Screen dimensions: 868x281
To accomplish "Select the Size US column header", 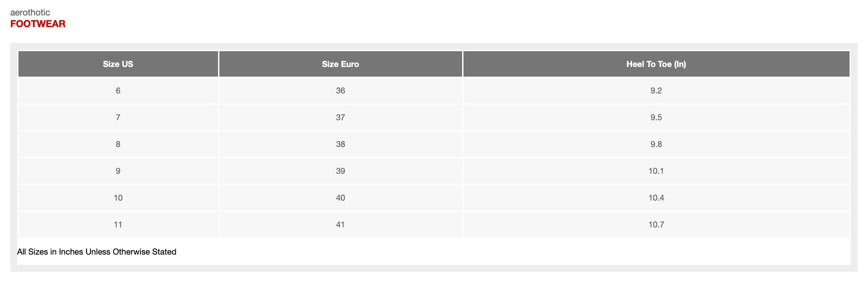I will [118, 64].
